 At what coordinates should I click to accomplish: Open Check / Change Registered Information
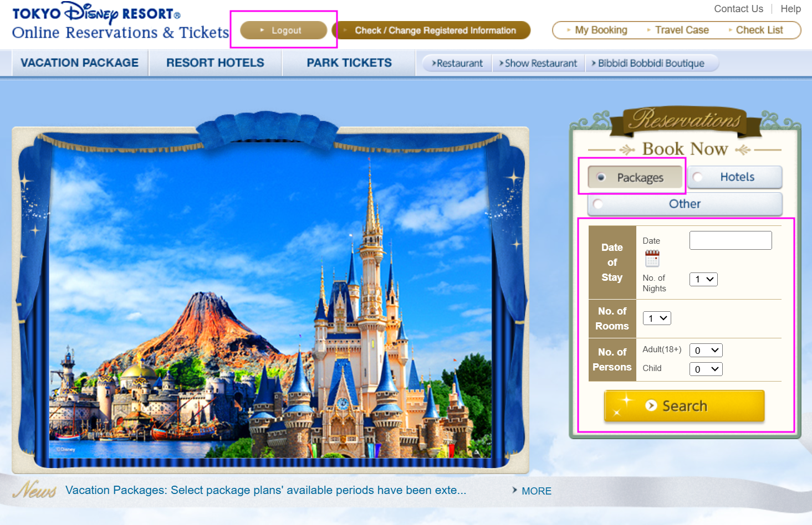[x=431, y=30]
